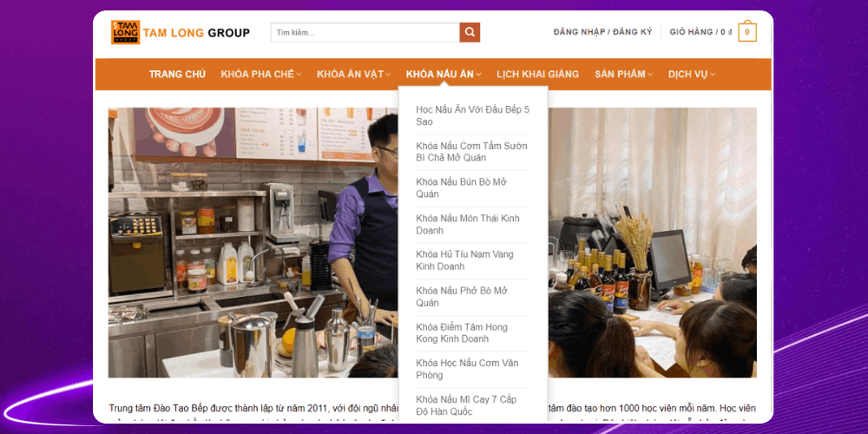Open the shopping cart icon showing 0

point(747,31)
